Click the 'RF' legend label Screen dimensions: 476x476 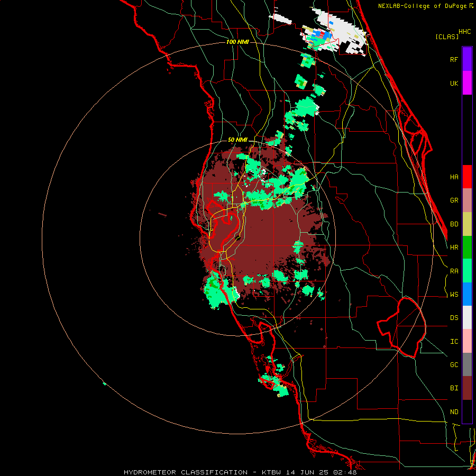coord(454,60)
